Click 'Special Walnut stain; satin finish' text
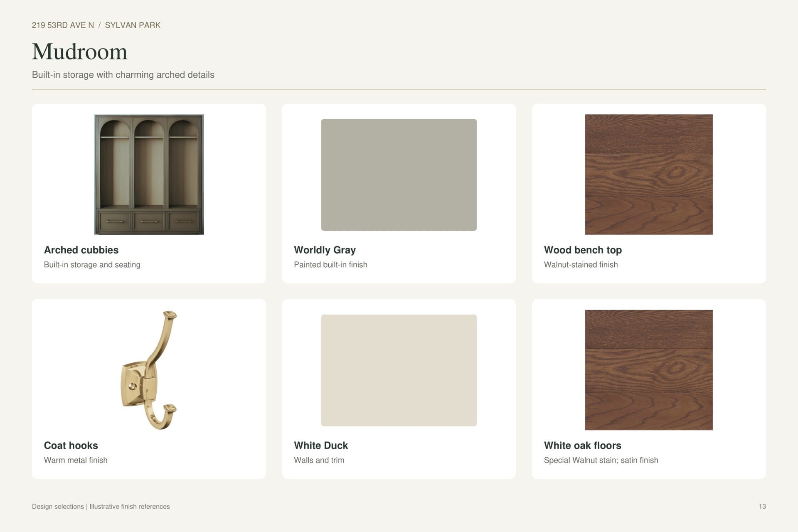This screenshot has width=798, height=532. pos(601,460)
